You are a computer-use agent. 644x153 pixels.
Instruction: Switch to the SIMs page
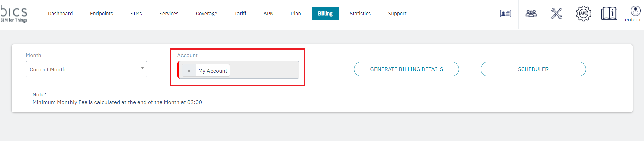[136, 14]
